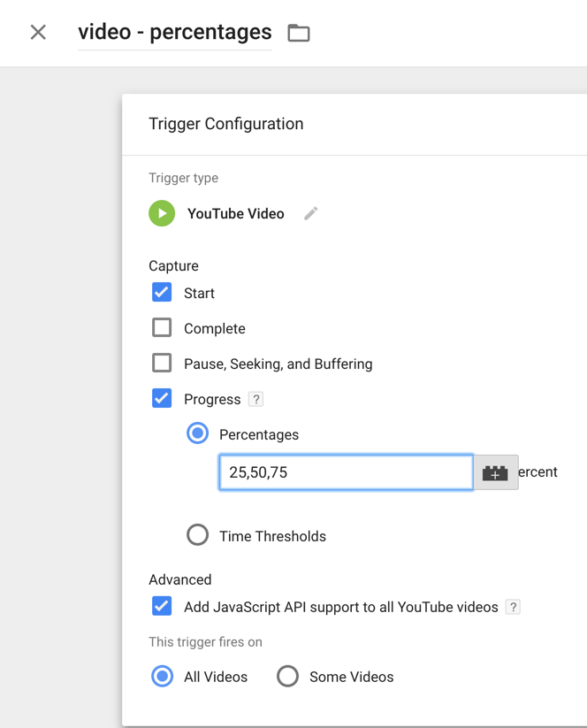Screen dimensions: 587x728
Task: Open variable picker brick icon beside percentages
Action: tap(495, 472)
